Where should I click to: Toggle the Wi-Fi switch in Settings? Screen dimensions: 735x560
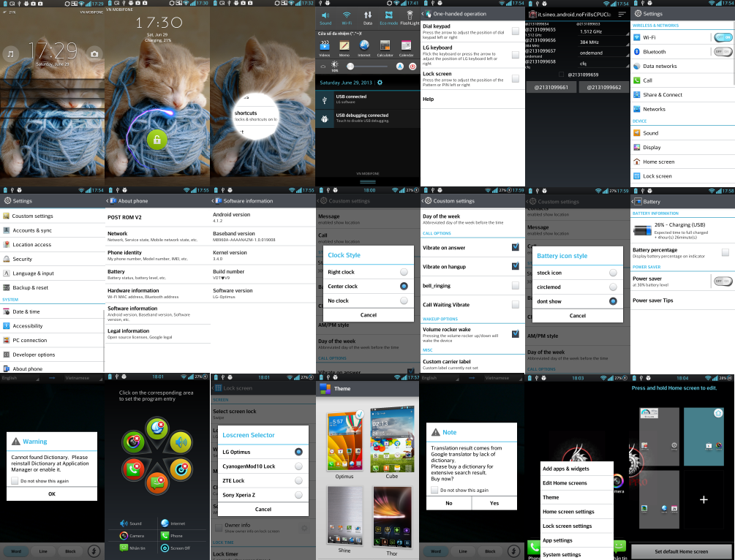coord(723,37)
